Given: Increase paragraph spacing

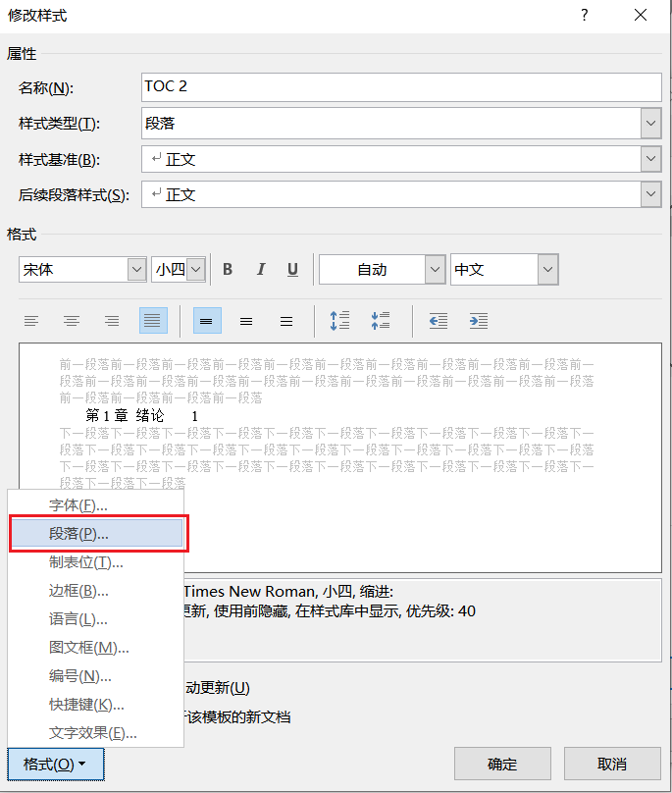Looking at the screenshot, I should pos(339,321).
